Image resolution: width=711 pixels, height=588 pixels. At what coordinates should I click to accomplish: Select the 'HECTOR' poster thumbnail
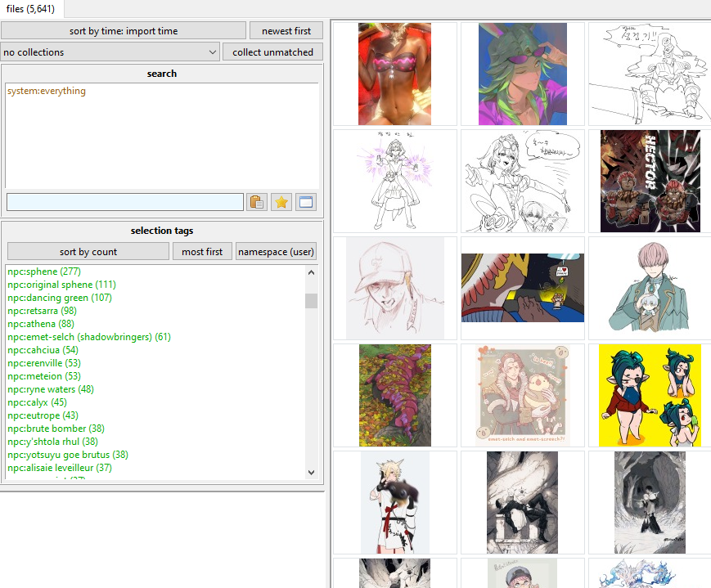click(650, 181)
